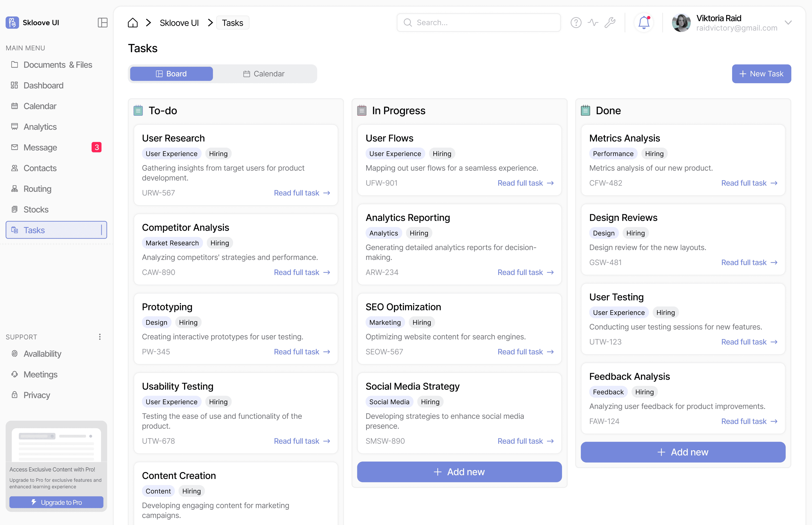Image resolution: width=812 pixels, height=525 pixels.
Task: Open notifications bell icon
Action: 644,22
